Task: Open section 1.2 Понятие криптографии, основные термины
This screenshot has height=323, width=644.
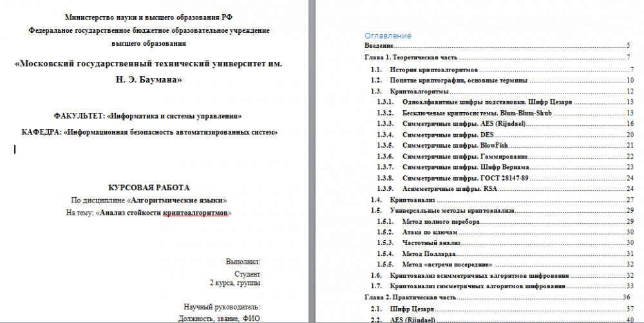Action: click(459, 81)
